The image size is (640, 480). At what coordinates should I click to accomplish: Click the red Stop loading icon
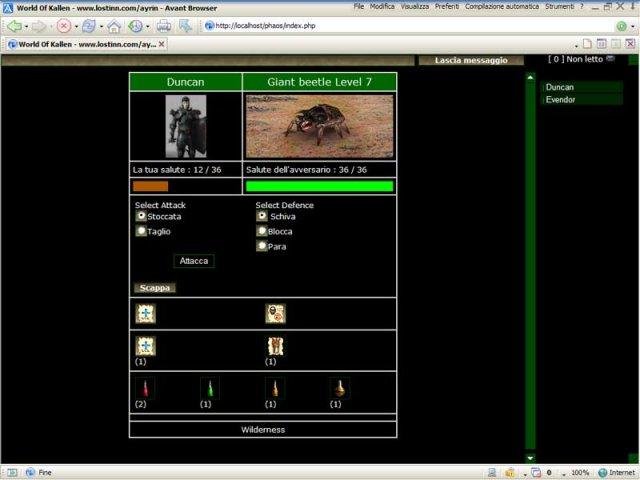pyautogui.click(x=63, y=27)
